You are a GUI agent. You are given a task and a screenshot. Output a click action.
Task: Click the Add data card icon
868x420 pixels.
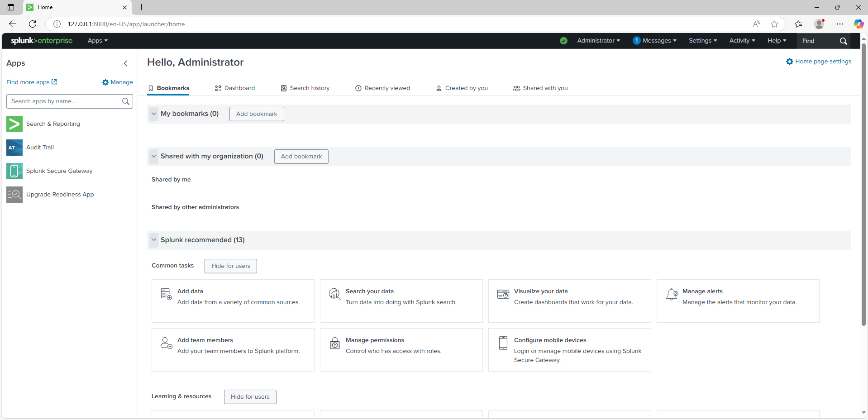pos(166,294)
